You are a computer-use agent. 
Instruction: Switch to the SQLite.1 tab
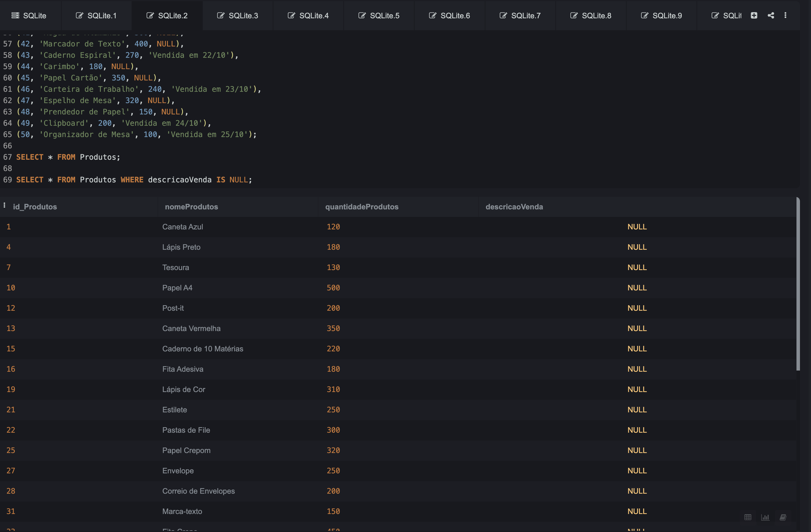point(96,16)
